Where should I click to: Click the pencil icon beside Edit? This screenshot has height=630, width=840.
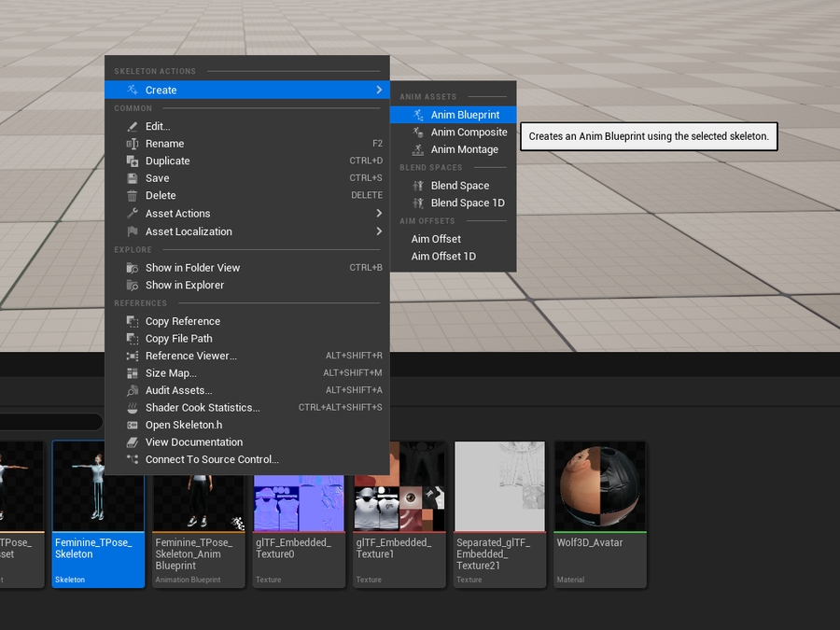(x=133, y=126)
